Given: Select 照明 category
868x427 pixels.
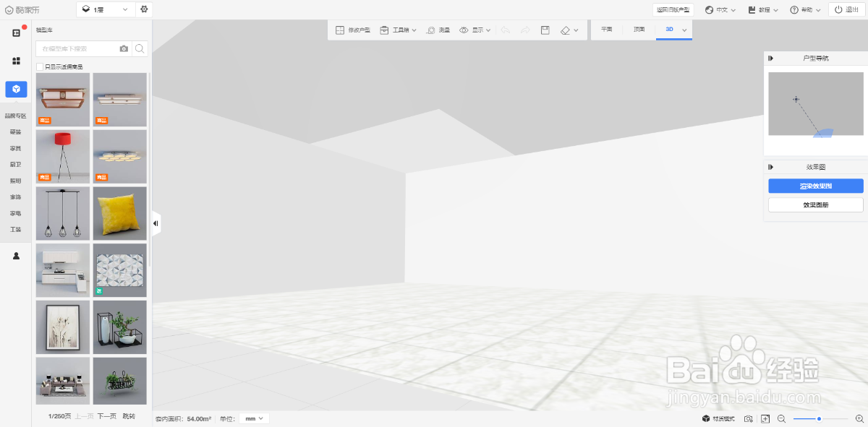Looking at the screenshot, I should [x=16, y=181].
